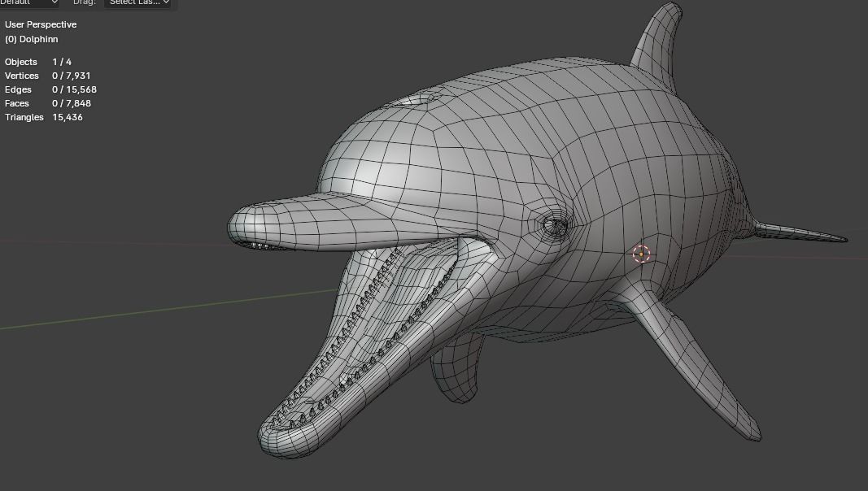Click the '(0) Dolphinn' object name text
The height and width of the screenshot is (491, 868).
click(x=32, y=39)
